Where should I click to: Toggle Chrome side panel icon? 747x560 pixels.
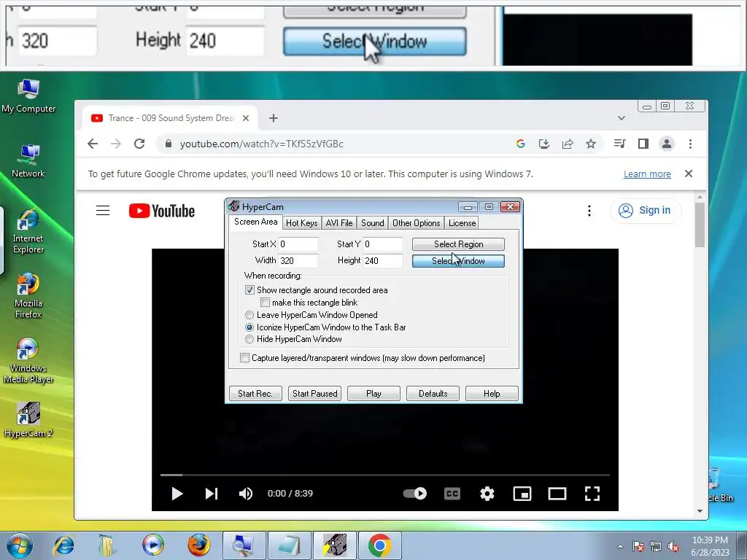click(x=643, y=144)
